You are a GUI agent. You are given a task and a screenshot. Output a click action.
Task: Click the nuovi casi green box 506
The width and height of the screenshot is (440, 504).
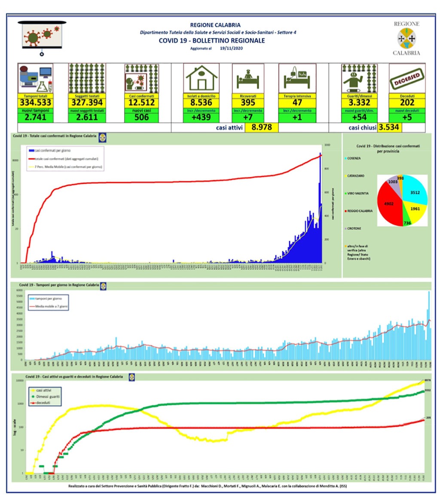point(141,117)
